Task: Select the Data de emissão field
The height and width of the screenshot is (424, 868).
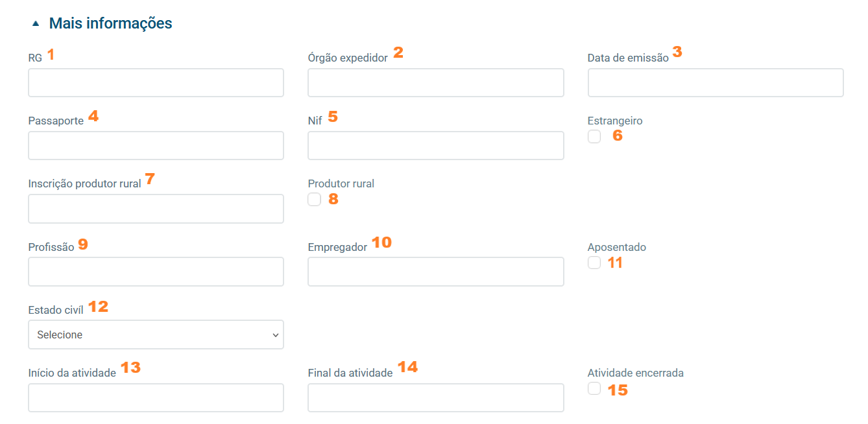Action: [716, 83]
